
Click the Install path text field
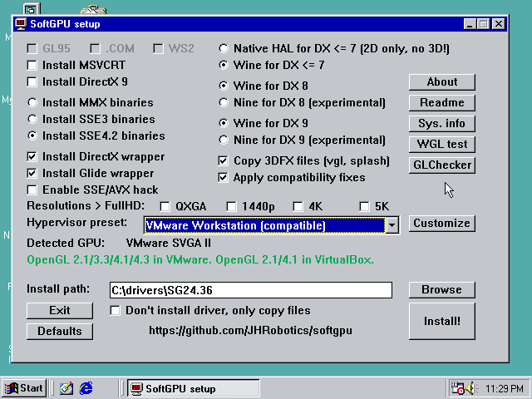[x=251, y=290]
